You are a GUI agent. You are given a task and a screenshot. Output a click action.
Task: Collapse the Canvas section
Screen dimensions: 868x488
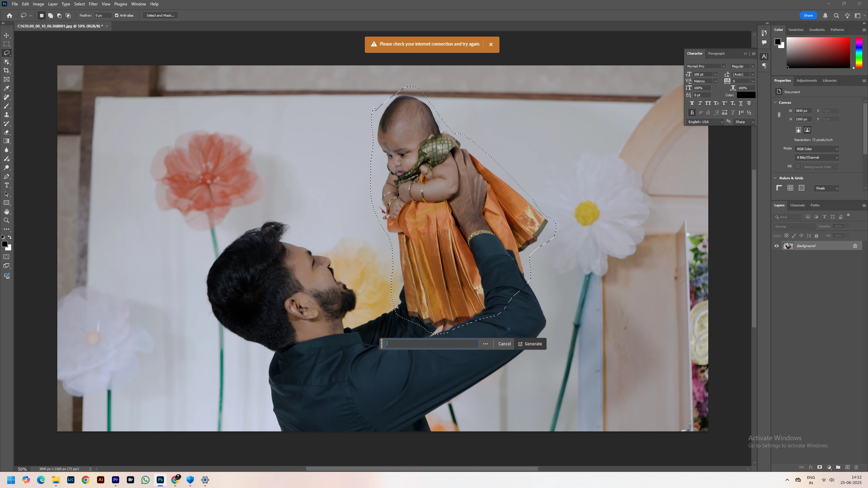pyautogui.click(x=775, y=102)
